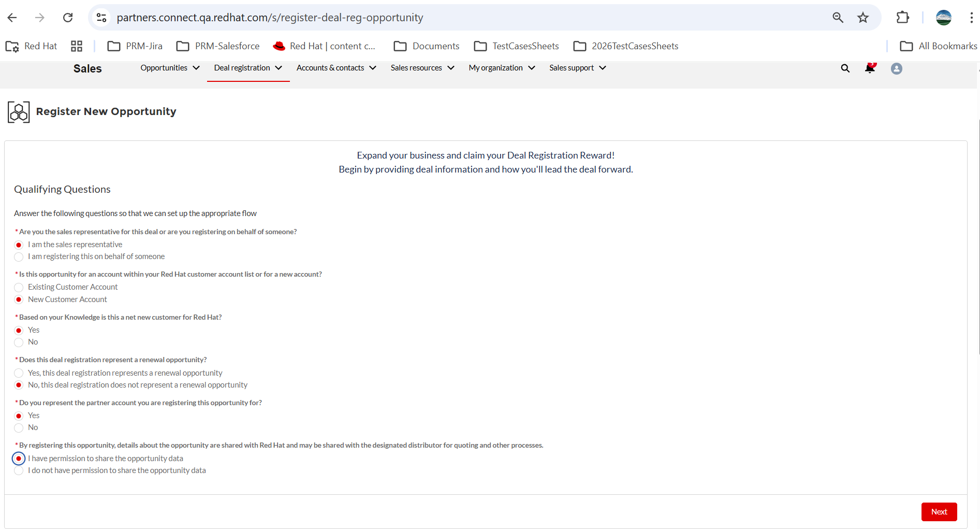Open the Accounts & contacts dropdown

[x=337, y=68]
